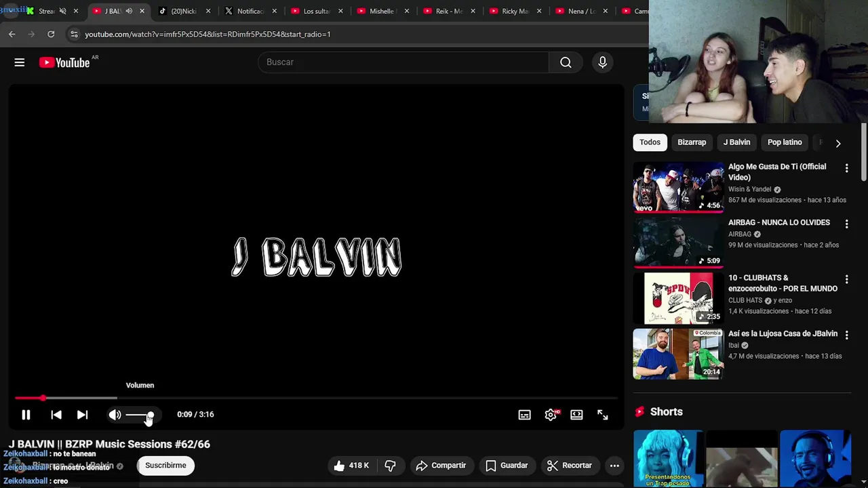This screenshot has height=488, width=868.
Task: Enter full screen mode
Action: (602, 415)
